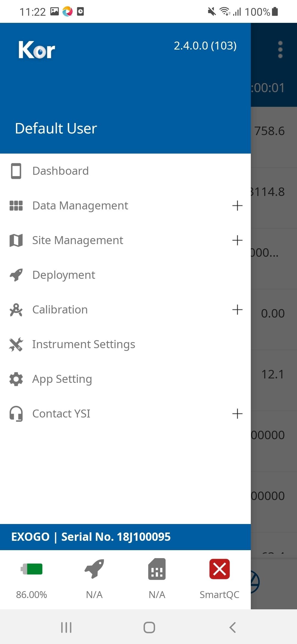Expand the Site Management plus sign
Viewport: 297px width, 644px height.
point(237,240)
